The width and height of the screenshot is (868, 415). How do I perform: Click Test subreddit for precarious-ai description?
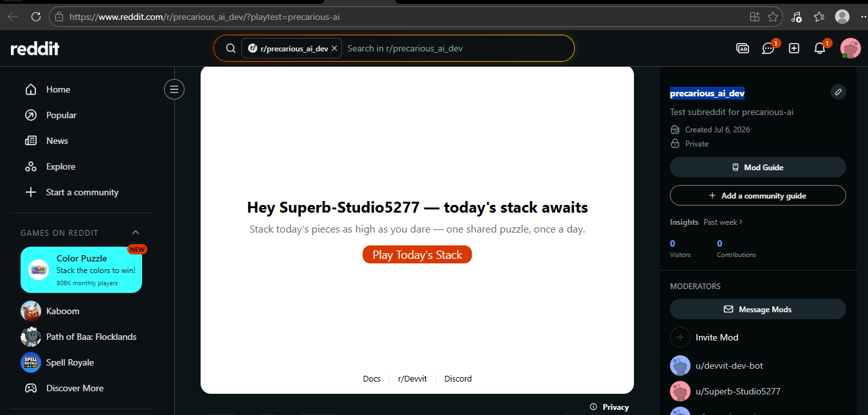732,112
